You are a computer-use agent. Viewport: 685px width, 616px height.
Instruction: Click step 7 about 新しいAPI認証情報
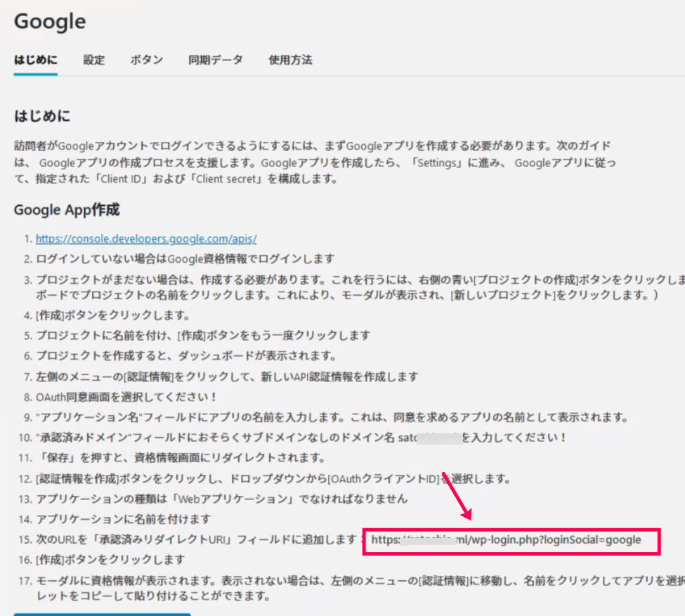click(227, 376)
